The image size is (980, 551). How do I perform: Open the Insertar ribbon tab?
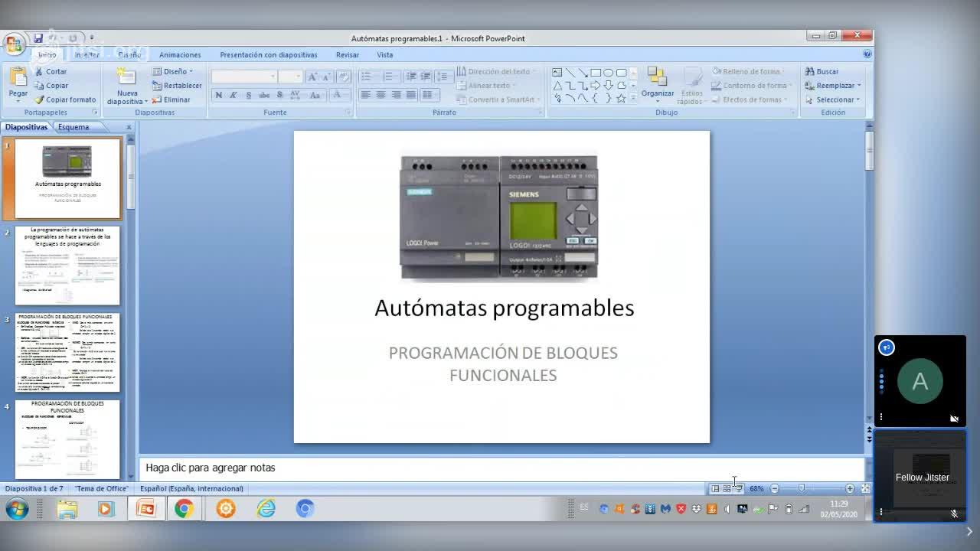87,55
